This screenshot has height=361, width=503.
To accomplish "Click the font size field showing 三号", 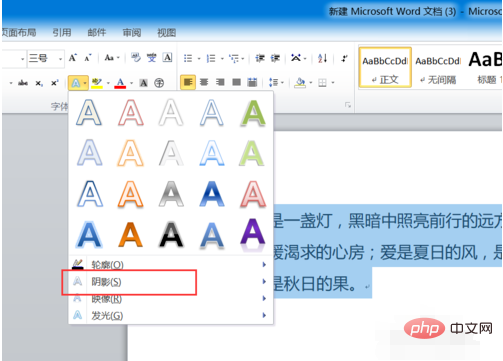I will [x=43, y=59].
